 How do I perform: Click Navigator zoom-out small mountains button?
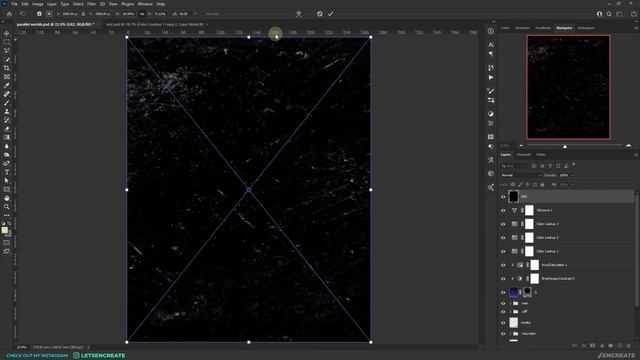click(x=521, y=146)
